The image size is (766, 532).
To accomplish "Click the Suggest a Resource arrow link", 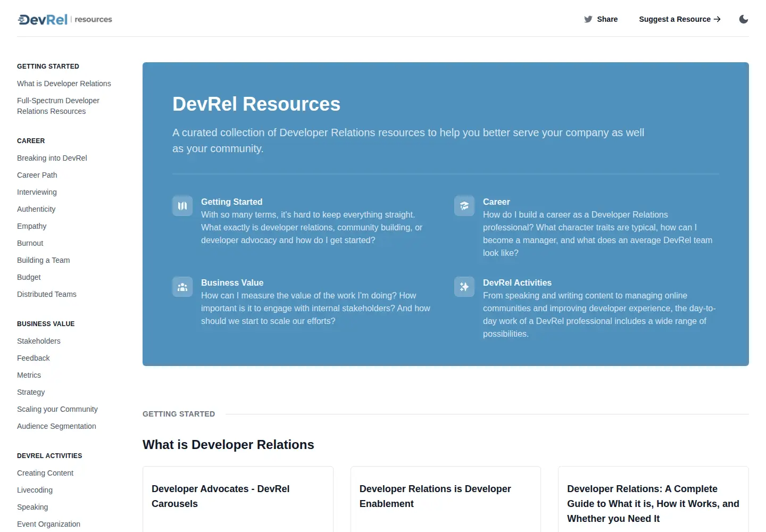I will [x=680, y=19].
